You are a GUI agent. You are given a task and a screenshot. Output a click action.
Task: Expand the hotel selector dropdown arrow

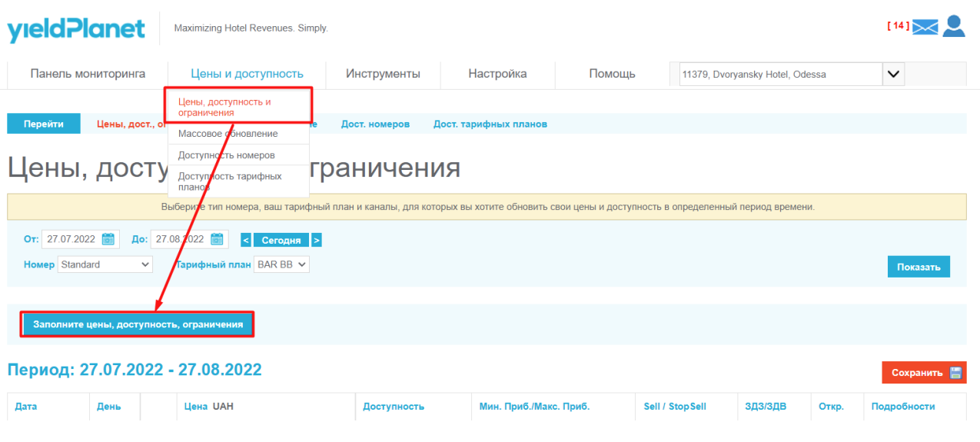[893, 75]
